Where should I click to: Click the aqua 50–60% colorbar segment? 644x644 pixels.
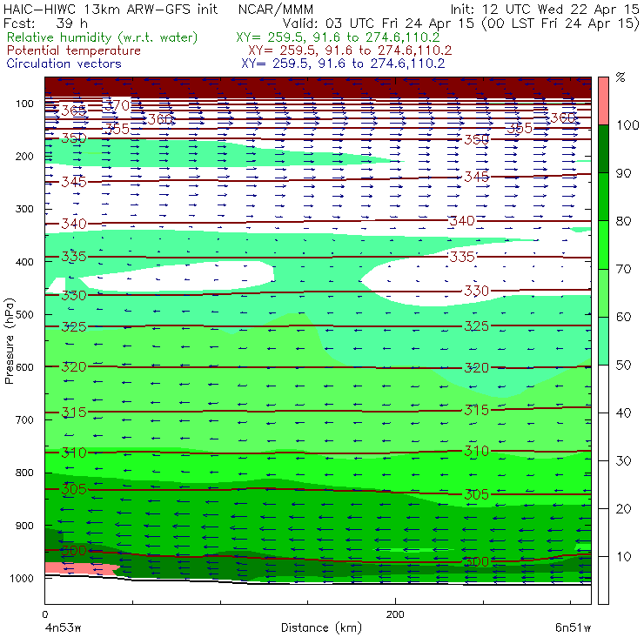(x=603, y=341)
